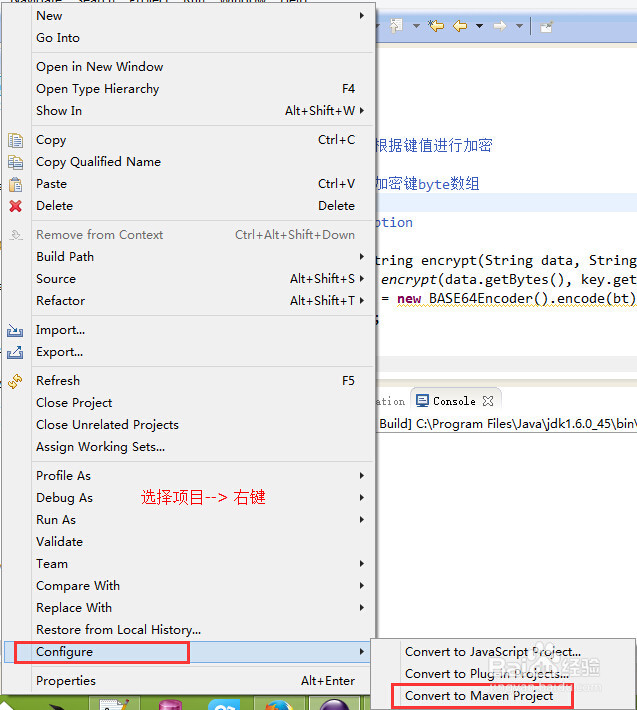Expand the Show In submenu

(x=189, y=111)
